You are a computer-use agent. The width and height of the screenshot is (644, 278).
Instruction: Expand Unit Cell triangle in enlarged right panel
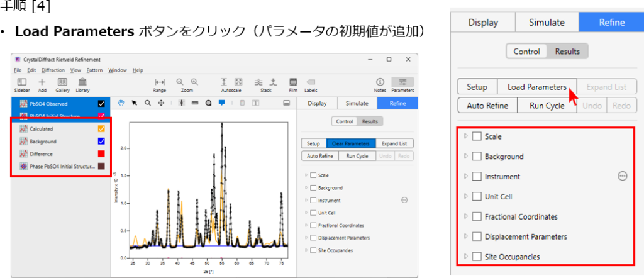(x=466, y=196)
